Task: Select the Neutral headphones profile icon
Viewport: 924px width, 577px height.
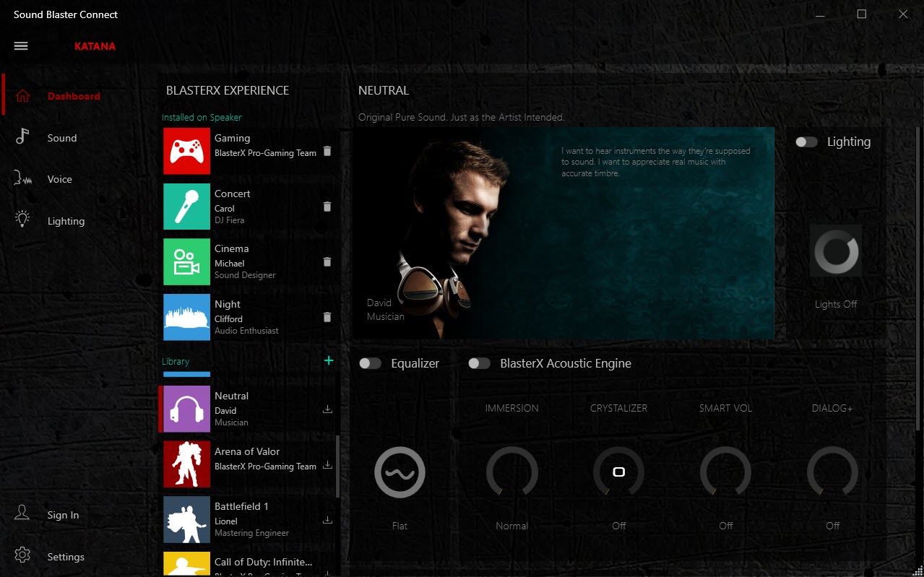Action: [186, 409]
